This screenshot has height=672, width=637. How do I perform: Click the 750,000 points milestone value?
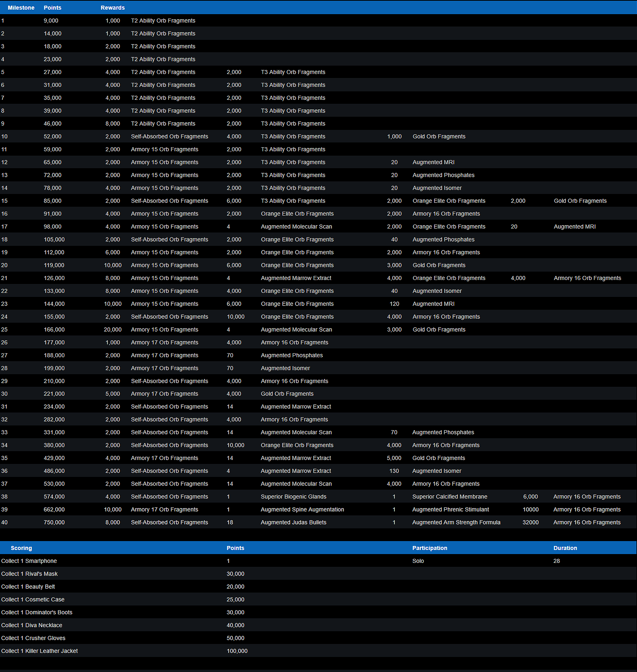pyautogui.click(x=54, y=522)
